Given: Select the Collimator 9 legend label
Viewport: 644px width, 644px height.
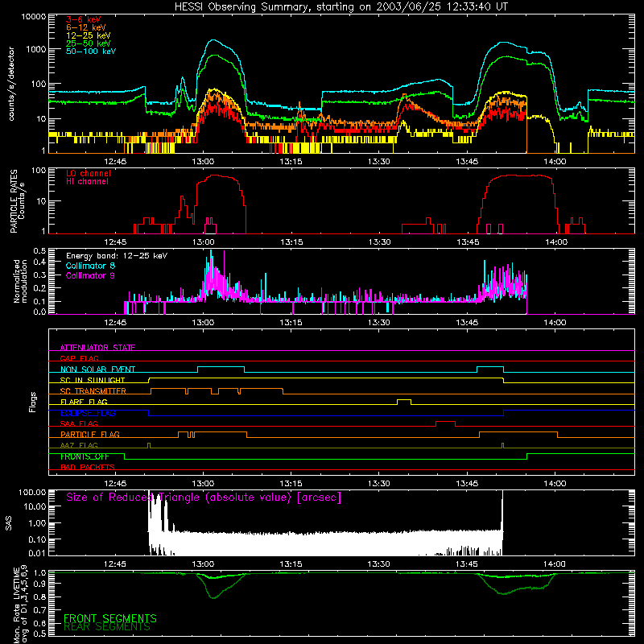Looking at the screenshot, I should coord(90,275).
